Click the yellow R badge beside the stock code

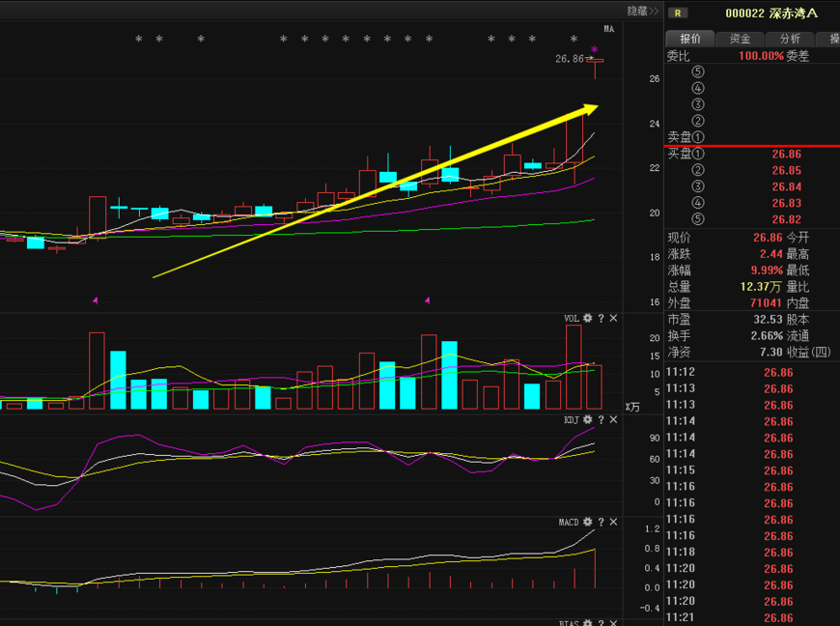coord(678,13)
